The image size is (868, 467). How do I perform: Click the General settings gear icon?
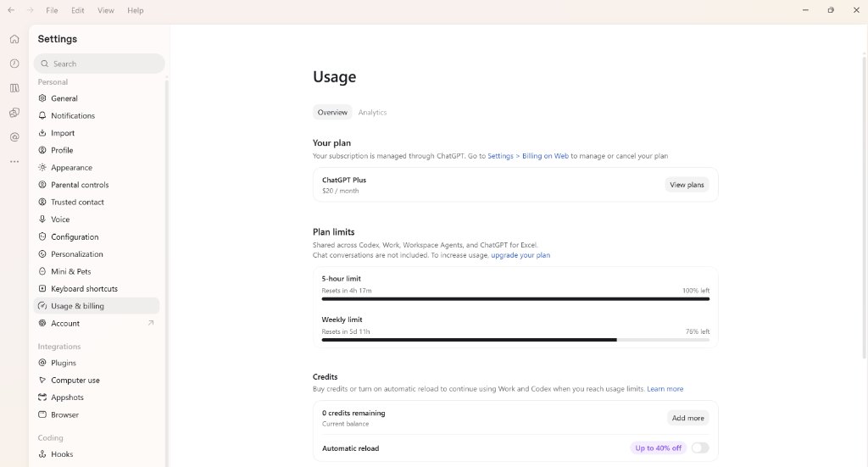pyautogui.click(x=42, y=98)
